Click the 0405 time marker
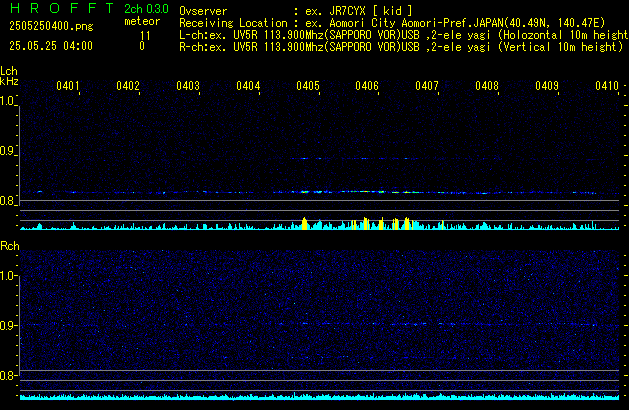The height and width of the screenshot is (410, 629). click(x=308, y=86)
